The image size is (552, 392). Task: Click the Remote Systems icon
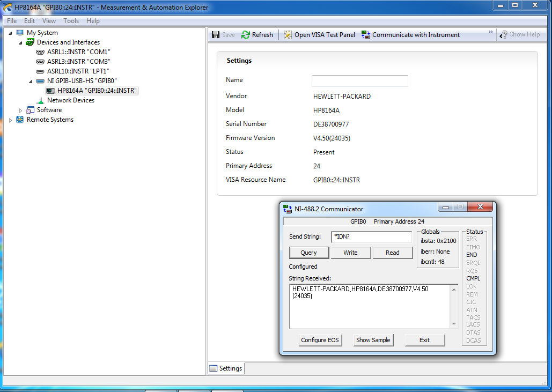point(20,120)
